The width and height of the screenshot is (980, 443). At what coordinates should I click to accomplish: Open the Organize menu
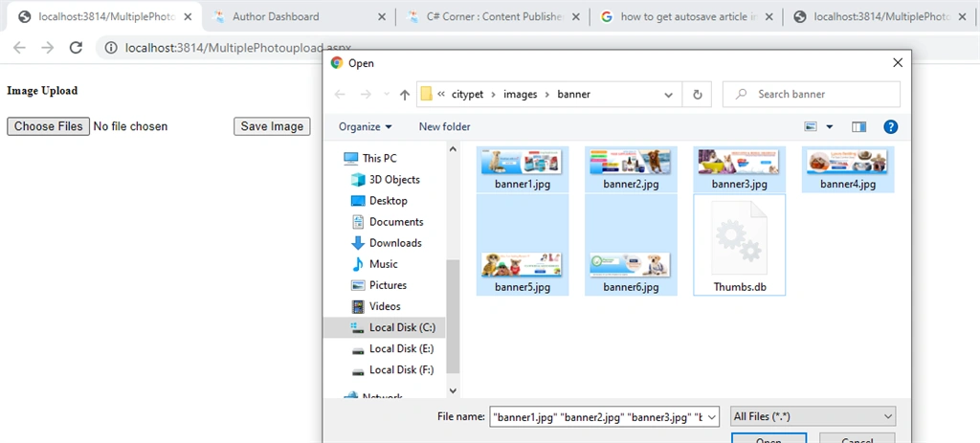(x=366, y=127)
